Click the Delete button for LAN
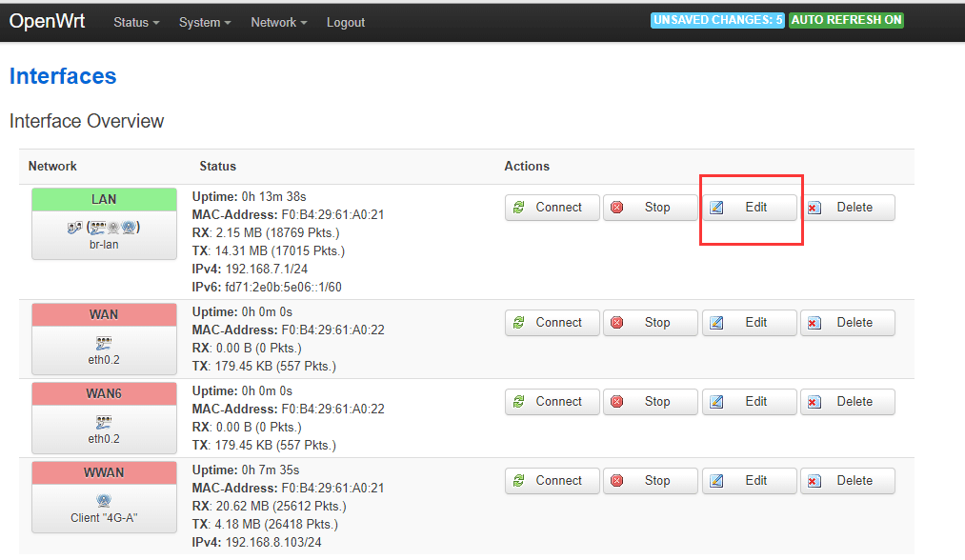Image resolution: width=965 pixels, height=560 pixels. pyautogui.click(x=848, y=208)
